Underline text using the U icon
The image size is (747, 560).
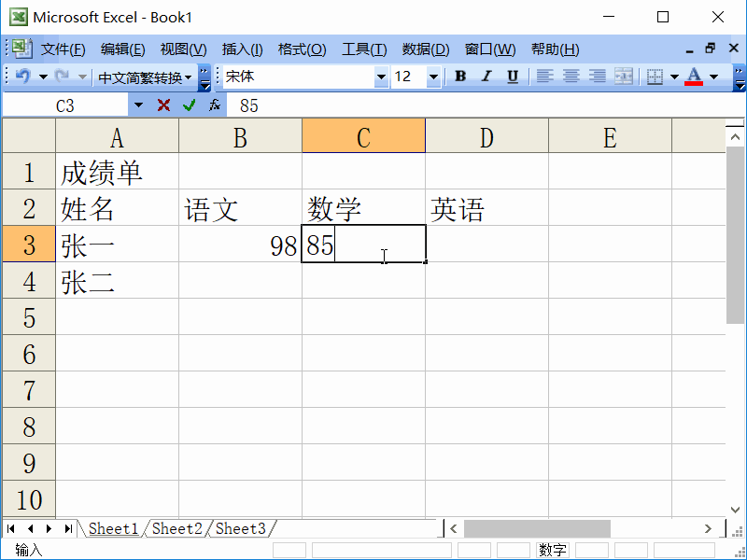tap(512, 77)
